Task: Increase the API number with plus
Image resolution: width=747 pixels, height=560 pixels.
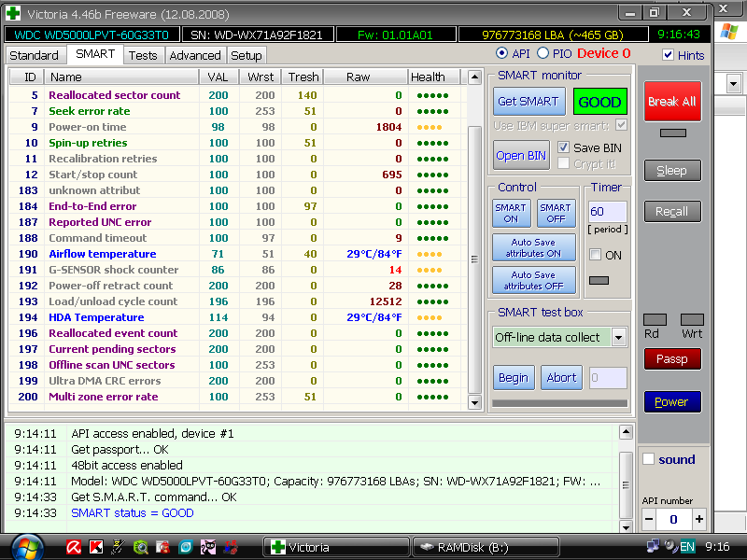Action: click(x=698, y=519)
